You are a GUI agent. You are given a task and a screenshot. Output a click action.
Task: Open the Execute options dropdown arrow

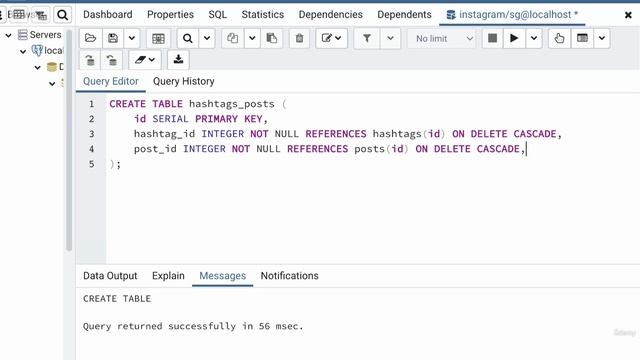[534, 38]
